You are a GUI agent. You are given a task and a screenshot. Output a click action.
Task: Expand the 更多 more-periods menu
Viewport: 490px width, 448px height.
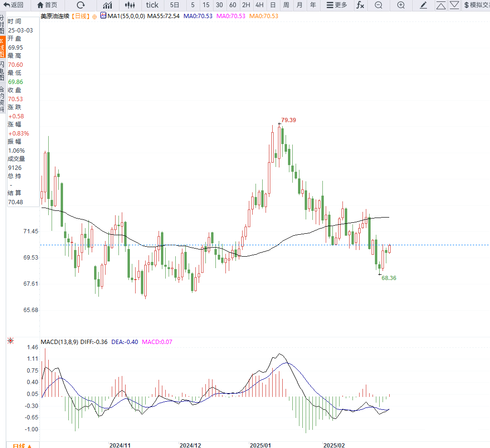point(337,5)
